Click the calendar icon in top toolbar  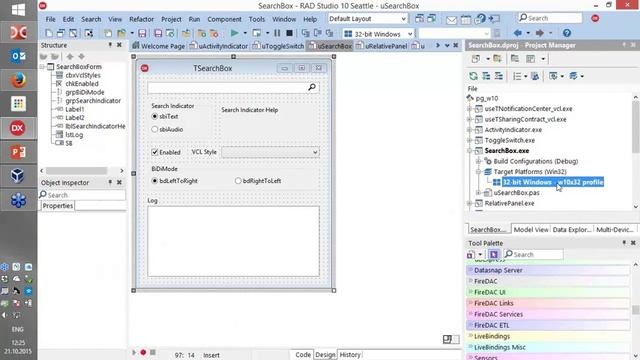[x=466, y=19]
